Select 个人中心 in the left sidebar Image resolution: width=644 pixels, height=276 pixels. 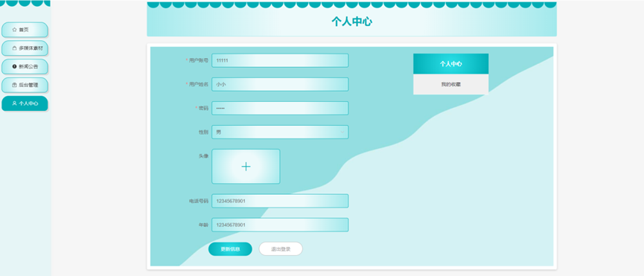click(25, 103)
